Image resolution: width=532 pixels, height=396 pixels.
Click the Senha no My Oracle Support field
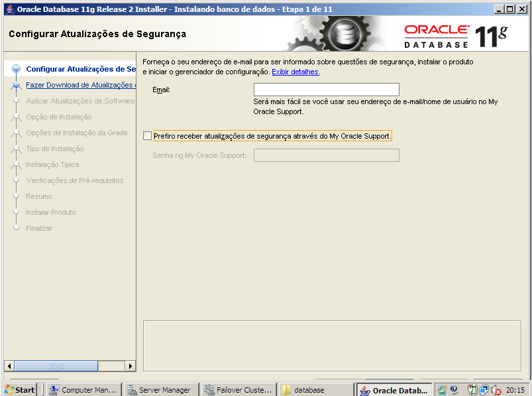pos(327,155)
